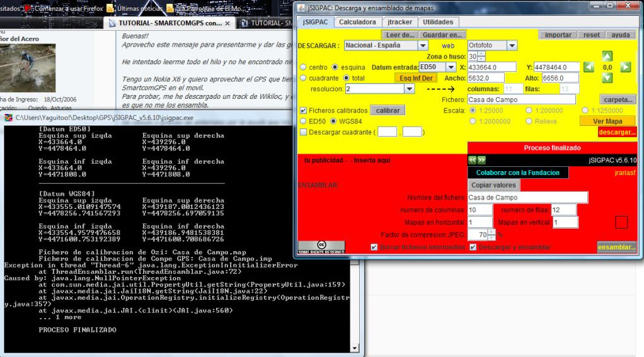Click the Copiar valores button
This screenshot has width=644, height=357.
point(493,185)
